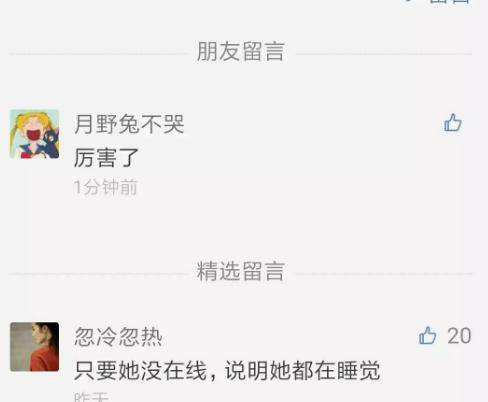Click the partially visible pencil icon at top
The height and width of the screenshot is (402, 488).
[x=410, y=1]
